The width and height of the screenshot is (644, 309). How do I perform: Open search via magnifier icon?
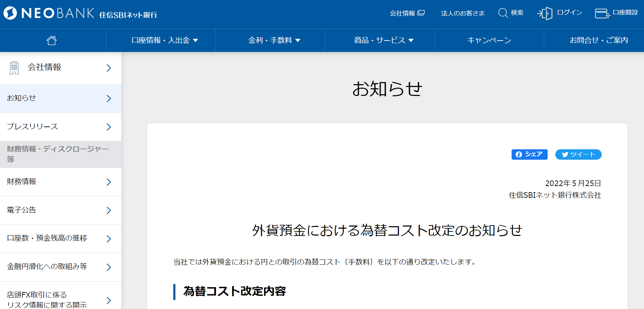(x=503, y=13)
